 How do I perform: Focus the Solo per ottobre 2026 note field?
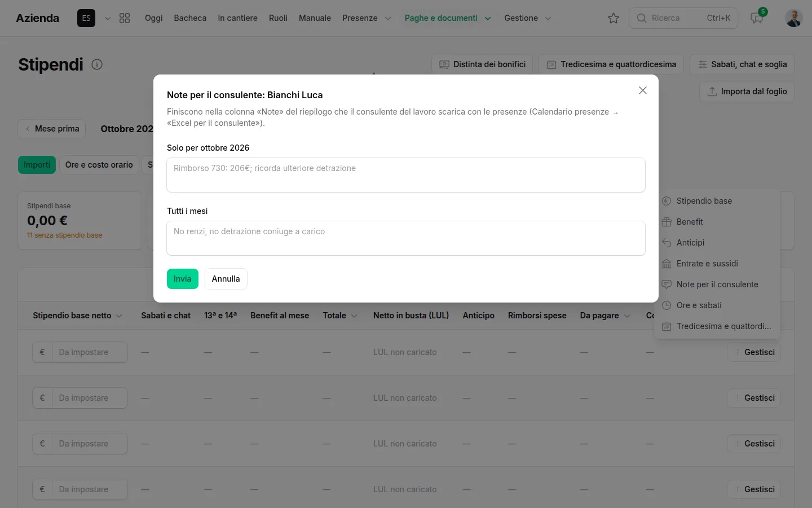point(406,175)
